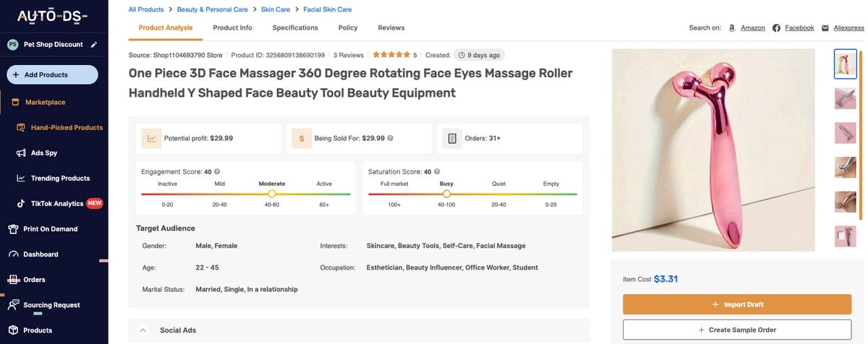
Task: Click the Dashboard gauge icon
Action: point(12,254)
